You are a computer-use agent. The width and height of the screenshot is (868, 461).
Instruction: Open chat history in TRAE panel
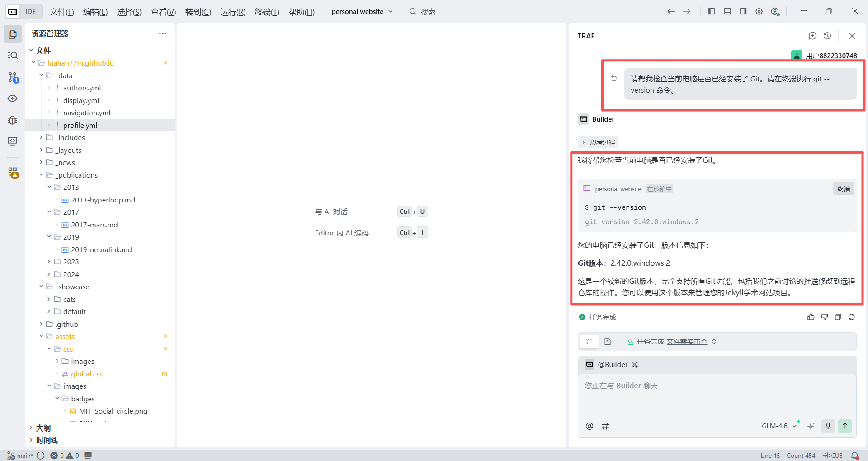click(x=827, y=36)
